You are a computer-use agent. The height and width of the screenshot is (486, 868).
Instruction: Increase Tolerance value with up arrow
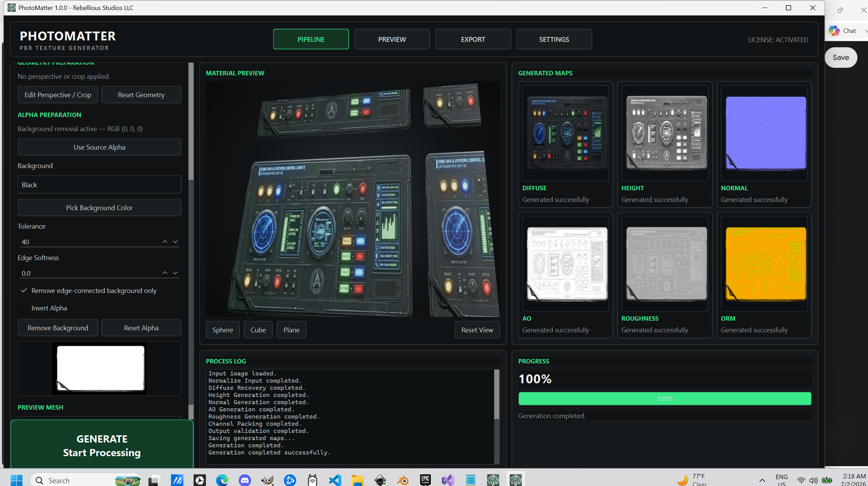point(165,241)
